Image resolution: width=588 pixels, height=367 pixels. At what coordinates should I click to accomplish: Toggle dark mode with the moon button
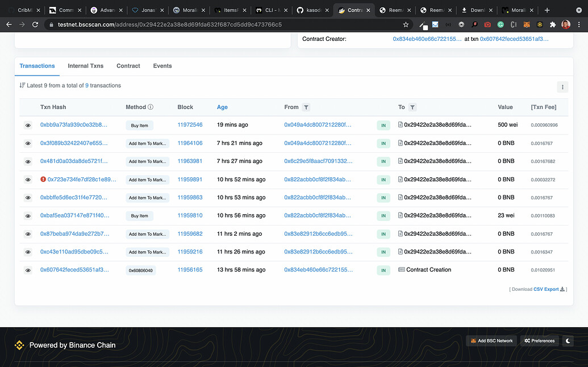[x=568, y=341]
